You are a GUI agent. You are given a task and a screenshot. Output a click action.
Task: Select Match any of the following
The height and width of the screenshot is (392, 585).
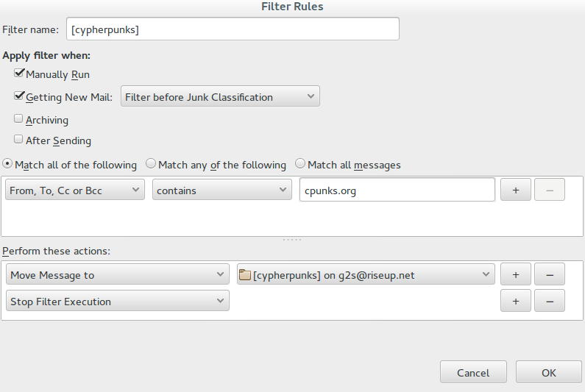tap(151, 164)
